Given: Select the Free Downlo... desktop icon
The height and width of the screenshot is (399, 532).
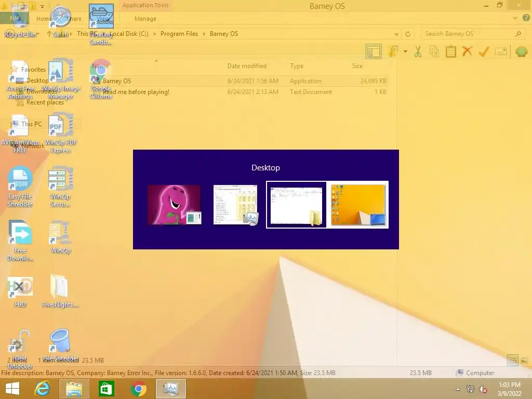Looking at the screenshot, I should (x=20, y=241).
